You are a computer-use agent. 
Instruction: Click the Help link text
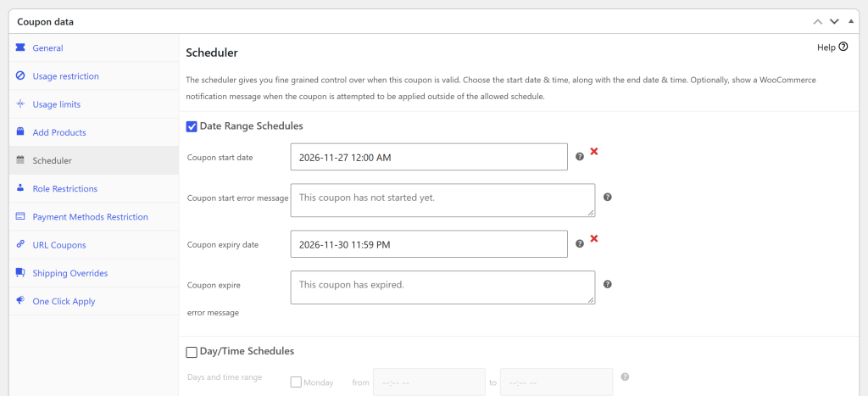coord(826,47)
